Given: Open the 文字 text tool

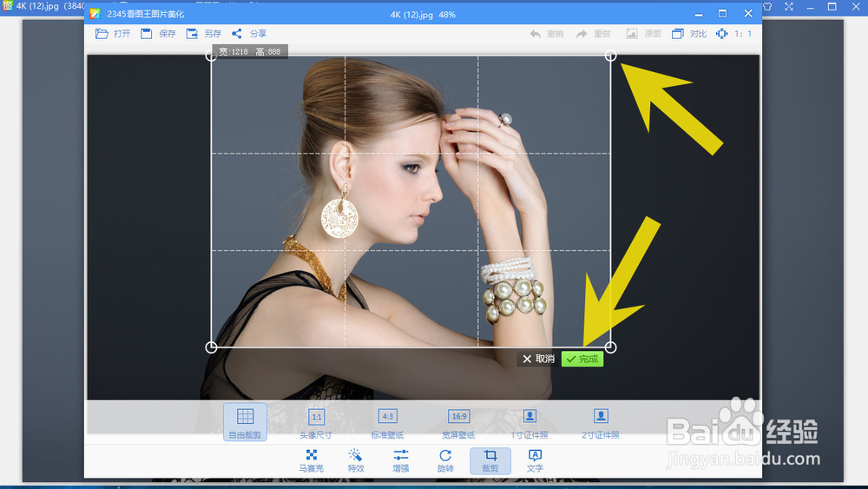Looking at the screenshot, I should [x=535, y=460].
